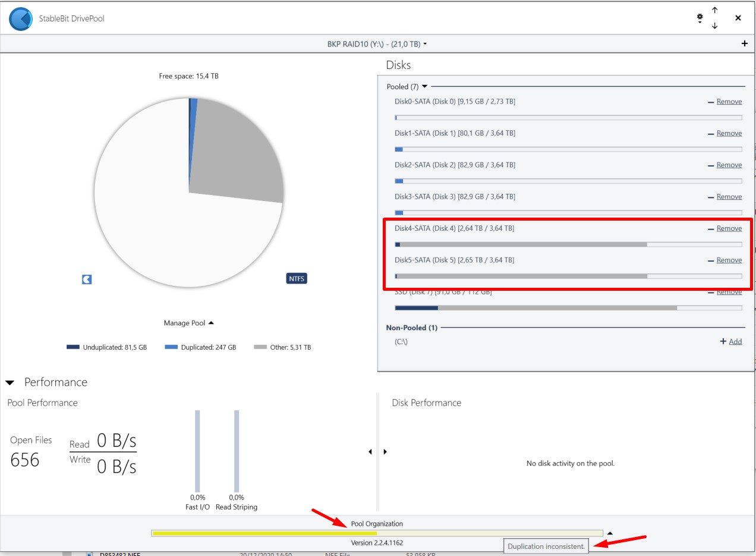
Task: Click the up/down arrows window icon
Action: coord(715,18)
